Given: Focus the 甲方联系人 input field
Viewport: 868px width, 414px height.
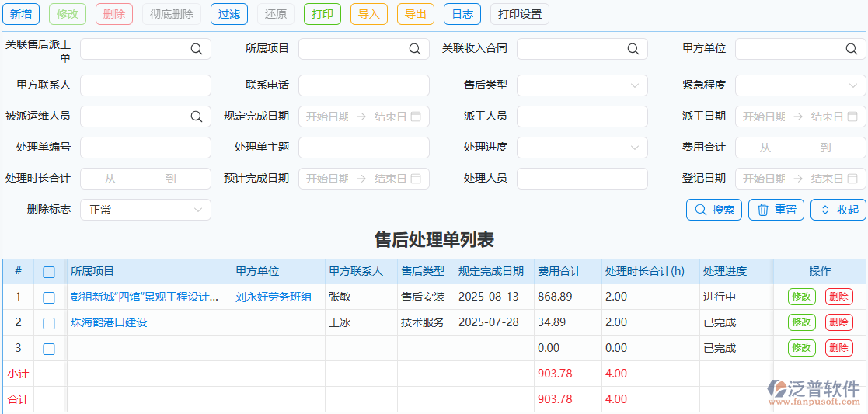Looking at the screenshot, I should (x=145, y=85).
